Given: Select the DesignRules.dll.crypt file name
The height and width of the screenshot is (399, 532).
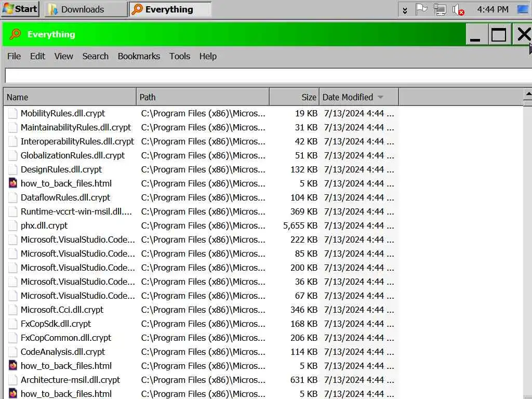Looking at the screenshot, I should tap(61, 169).
